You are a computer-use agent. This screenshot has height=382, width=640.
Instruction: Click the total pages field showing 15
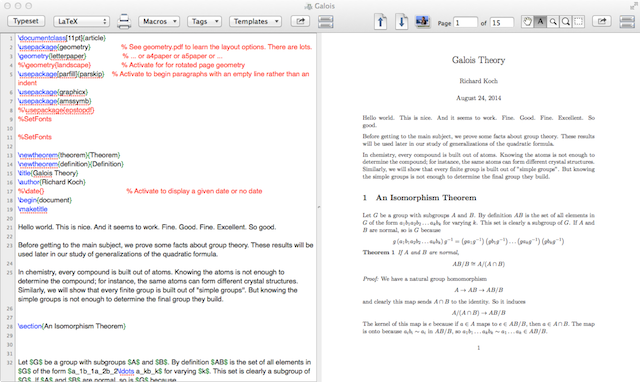click(x=502, y=22)
